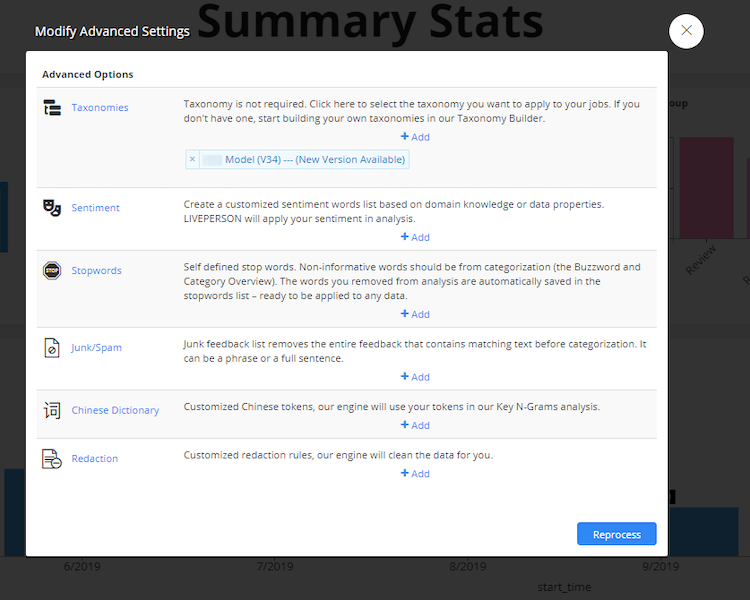Screen dimensions: 750x600
Task: Add a taxonomy with +Add
Action: click(x=415, y=137)
